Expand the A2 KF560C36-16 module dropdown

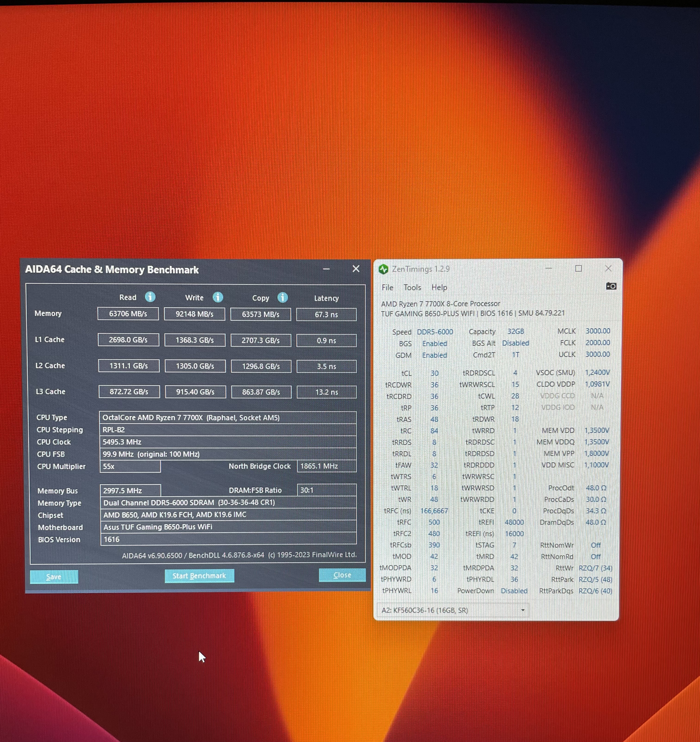(x=523, y=610)
